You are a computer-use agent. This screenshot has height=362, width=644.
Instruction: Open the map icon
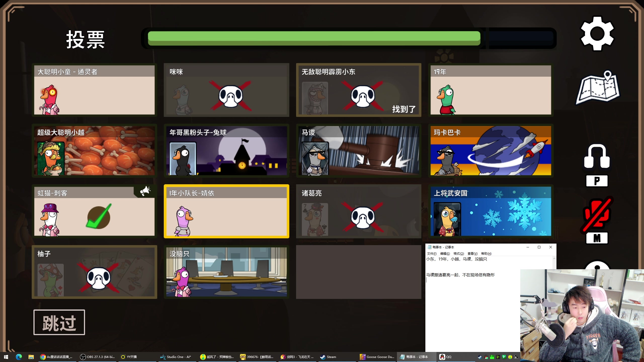(x=598, y=88)
